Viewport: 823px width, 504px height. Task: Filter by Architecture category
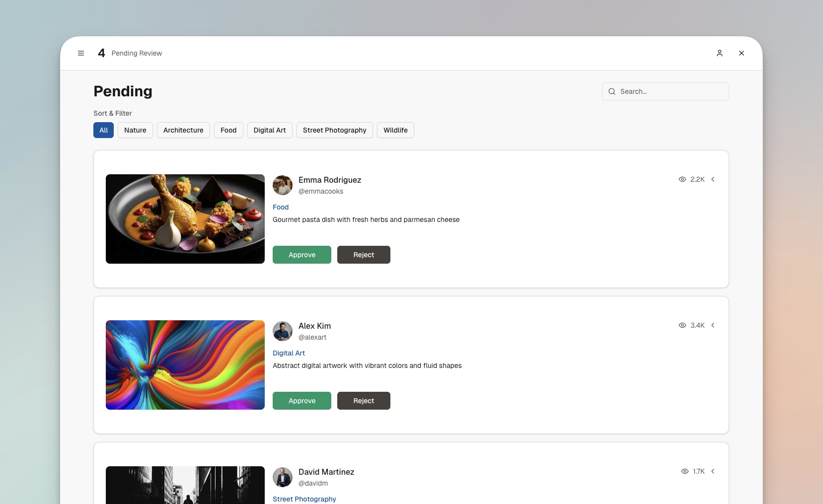[x=183, y=130]
